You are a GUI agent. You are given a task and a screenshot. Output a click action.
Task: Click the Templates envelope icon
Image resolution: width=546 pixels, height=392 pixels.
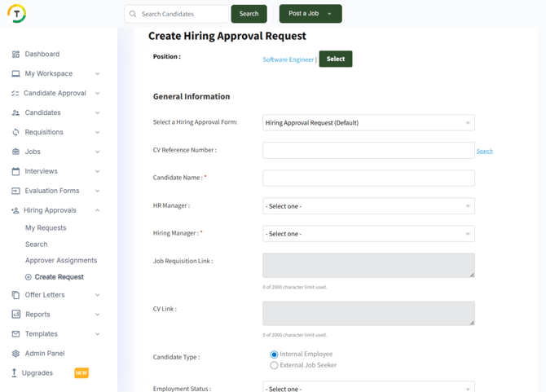pyautogui.click(x=15, y=334)
